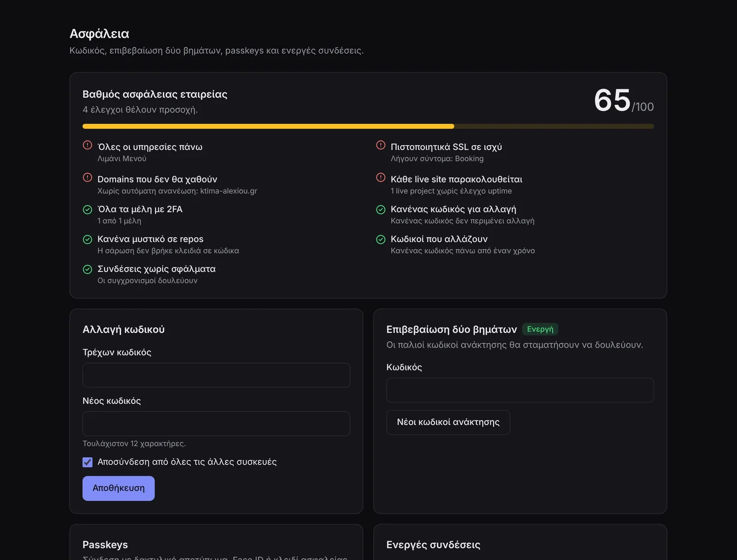Click the warning icon beside Όλες οι υπηρεσίες πάνω
The height and width of the screenshot is (560, 737).
[87, 145]
